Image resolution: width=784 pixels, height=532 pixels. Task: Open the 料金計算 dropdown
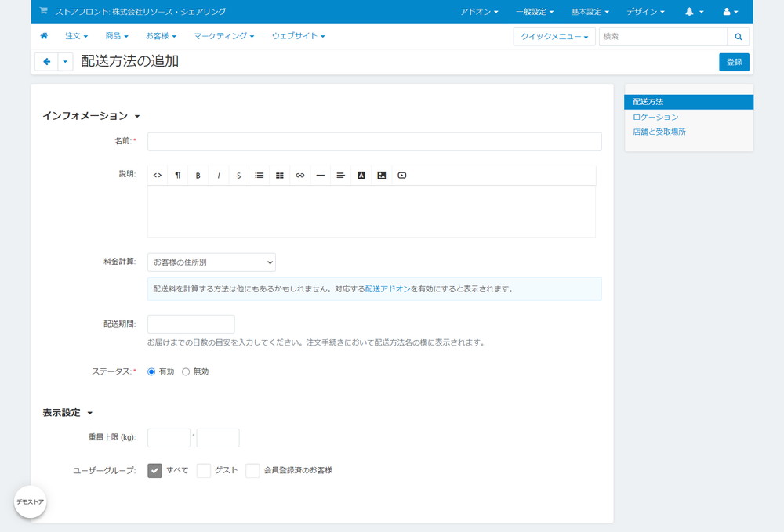[x=212, y=262]
